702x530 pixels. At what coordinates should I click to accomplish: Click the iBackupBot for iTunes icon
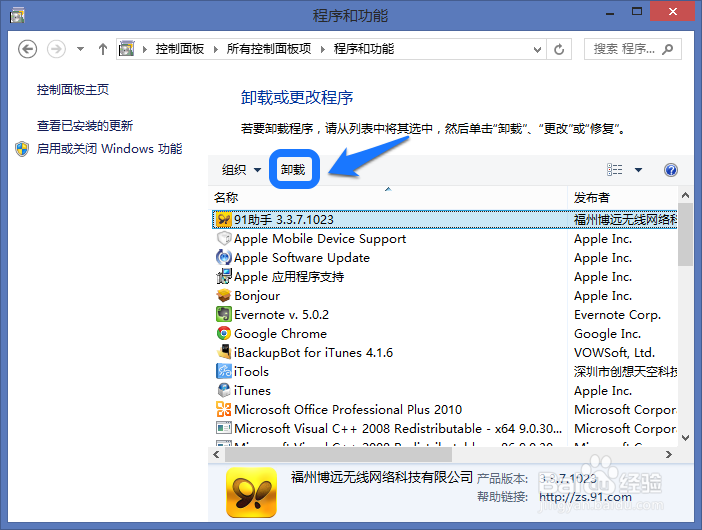pos(223,352)
